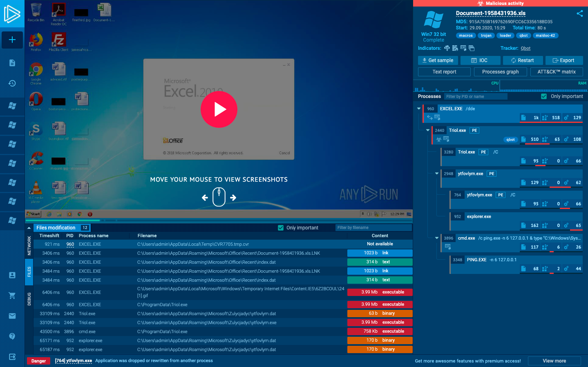The width and height of the screenshot is (588, 367).
Task: Select the PING.EXE process row
Action: [516, 264]
